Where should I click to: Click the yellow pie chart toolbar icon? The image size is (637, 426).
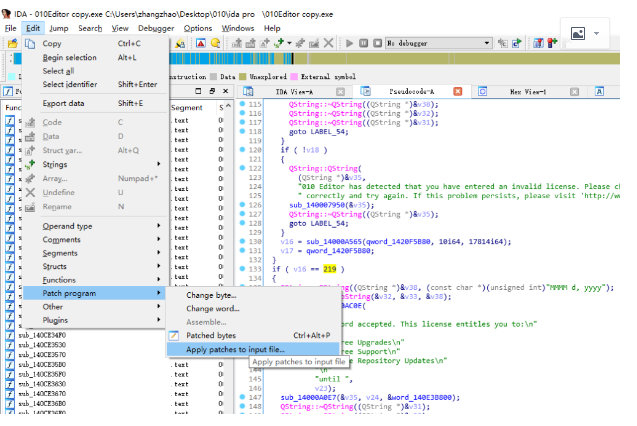[215, 43]
